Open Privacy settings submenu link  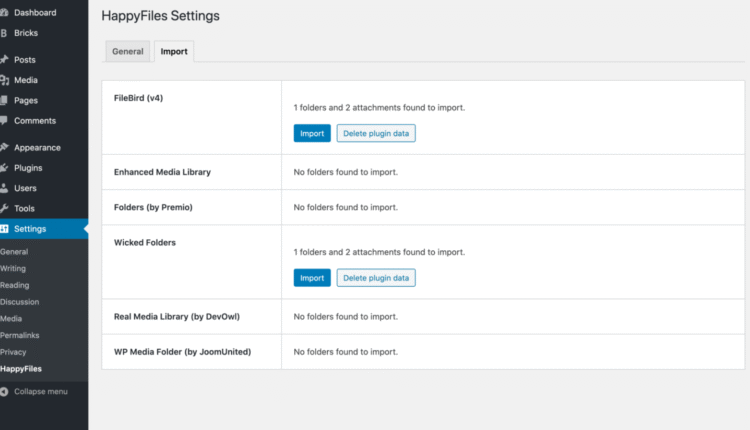coord(13,352)
